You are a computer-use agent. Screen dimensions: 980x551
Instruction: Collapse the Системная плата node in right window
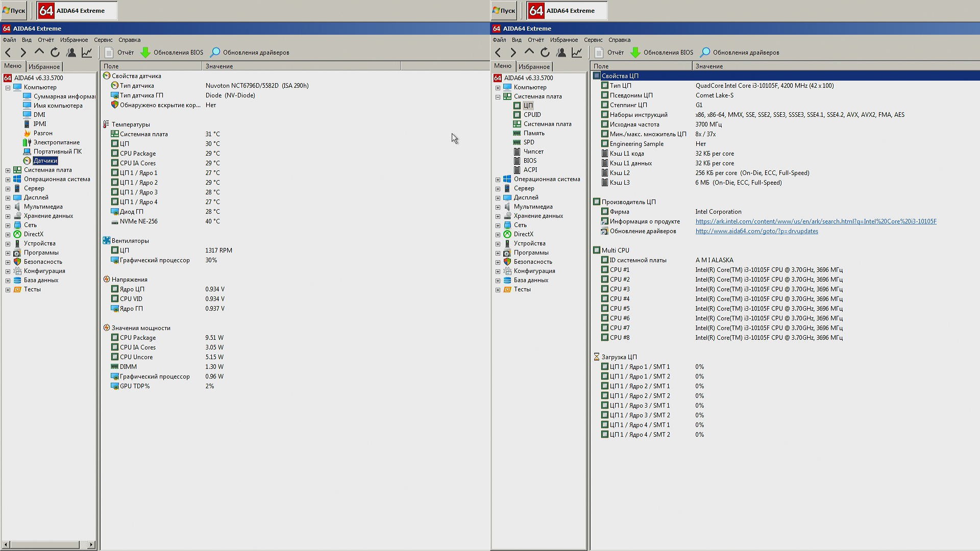click(498, 97)
